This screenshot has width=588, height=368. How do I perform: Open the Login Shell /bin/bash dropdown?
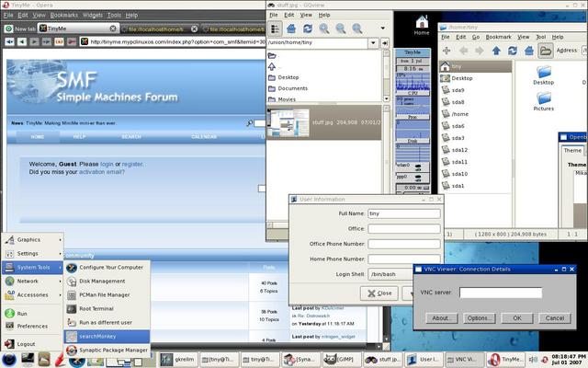pos(390,274)
